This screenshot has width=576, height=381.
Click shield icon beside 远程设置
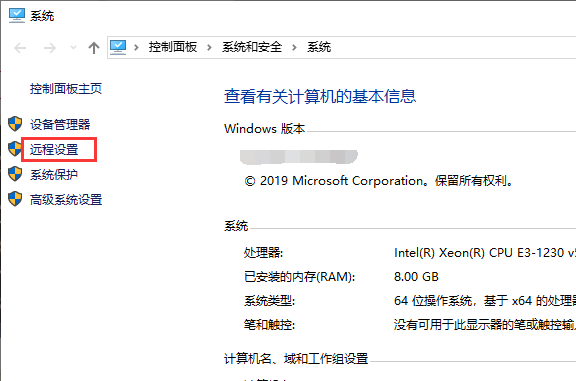coord(15,149)
